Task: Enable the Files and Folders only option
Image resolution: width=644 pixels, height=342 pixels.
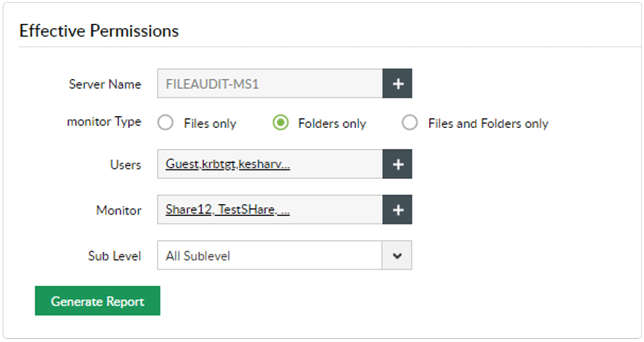Action: 410,123
